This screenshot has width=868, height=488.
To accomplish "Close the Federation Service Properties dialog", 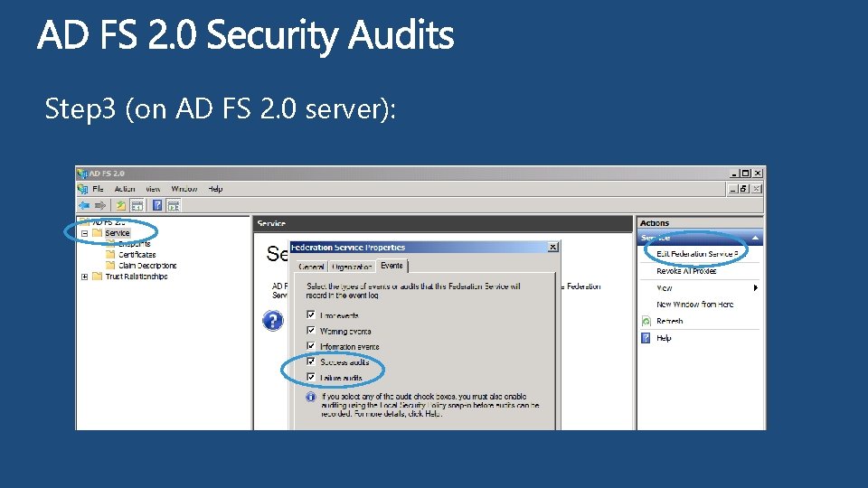I will point(553,248).
